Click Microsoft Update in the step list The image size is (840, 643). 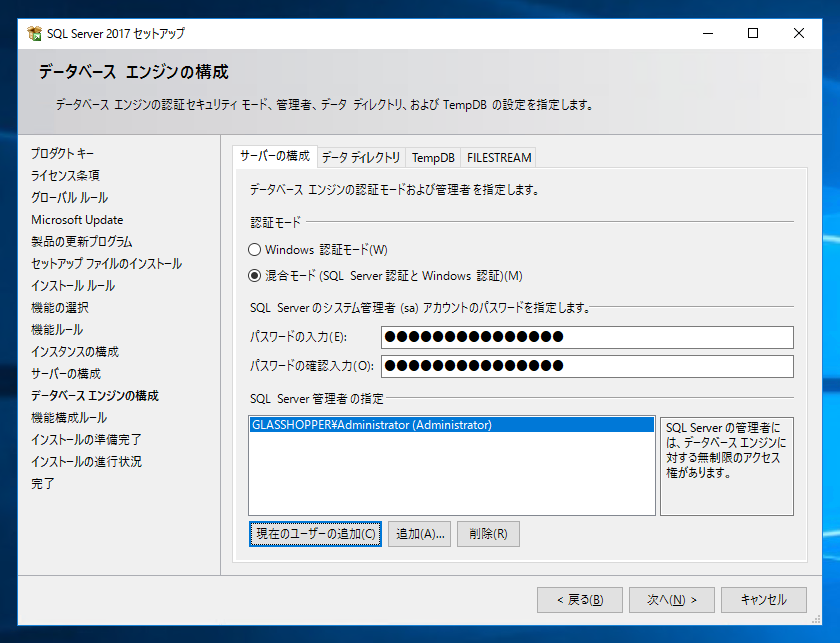click(x=77, y=220)
